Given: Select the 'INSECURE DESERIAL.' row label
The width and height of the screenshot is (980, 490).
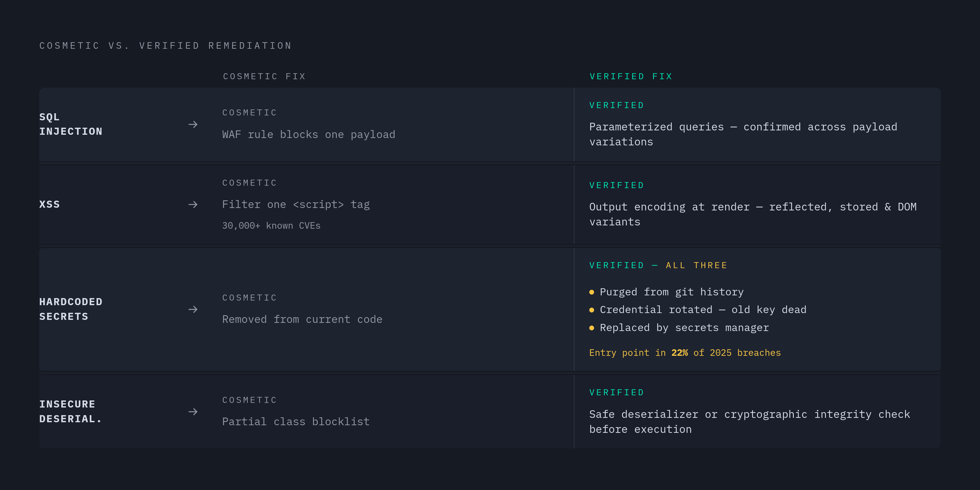Looking at the screenshot, I should click(71, 412).
